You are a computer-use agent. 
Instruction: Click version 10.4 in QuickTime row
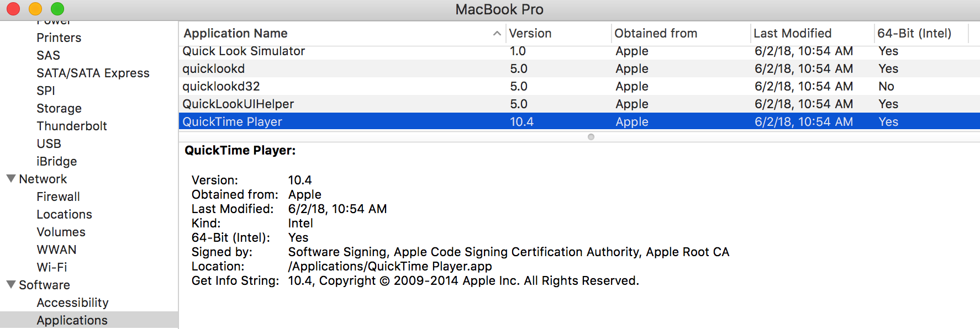[521, 121]
